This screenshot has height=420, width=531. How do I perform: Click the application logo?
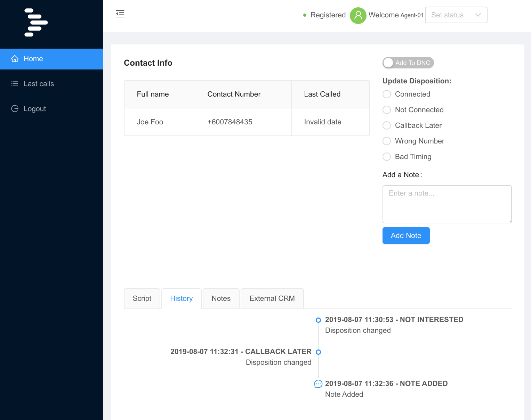pos(35,22)
